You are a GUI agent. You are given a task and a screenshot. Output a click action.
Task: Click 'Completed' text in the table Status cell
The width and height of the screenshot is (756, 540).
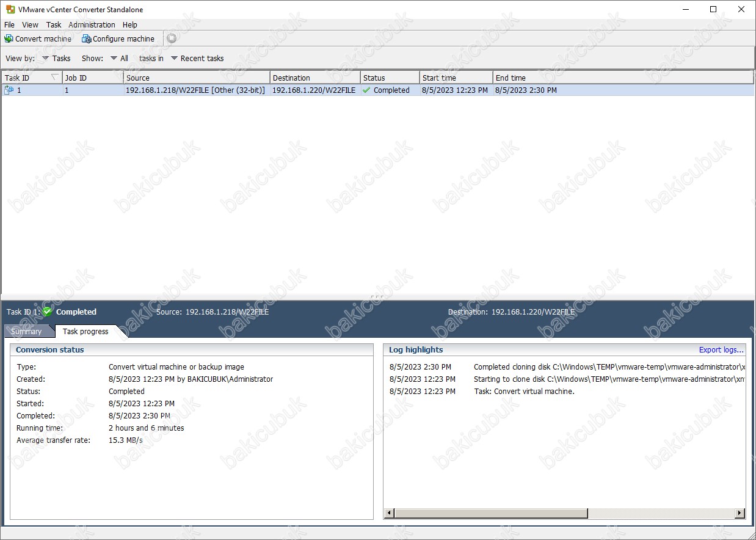391,90
